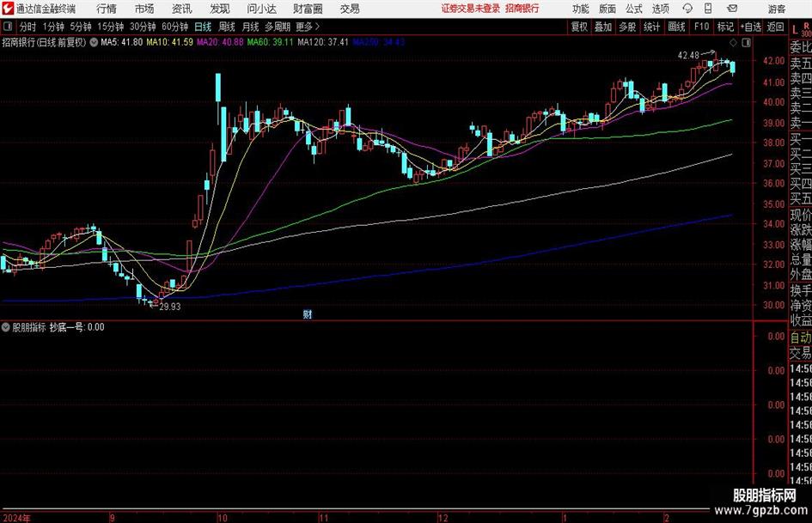Open the 选项 menu

click(660, 9)
